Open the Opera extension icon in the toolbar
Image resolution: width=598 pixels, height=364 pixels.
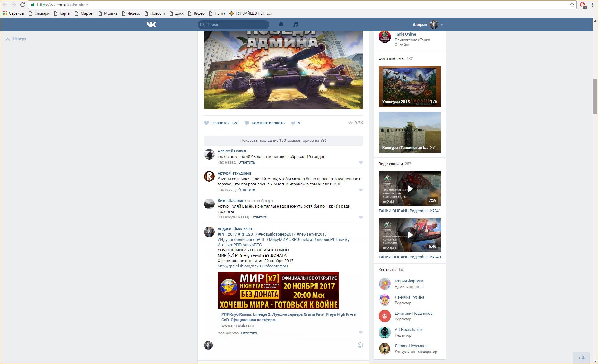pyautogui.click(x=583, y=5)
